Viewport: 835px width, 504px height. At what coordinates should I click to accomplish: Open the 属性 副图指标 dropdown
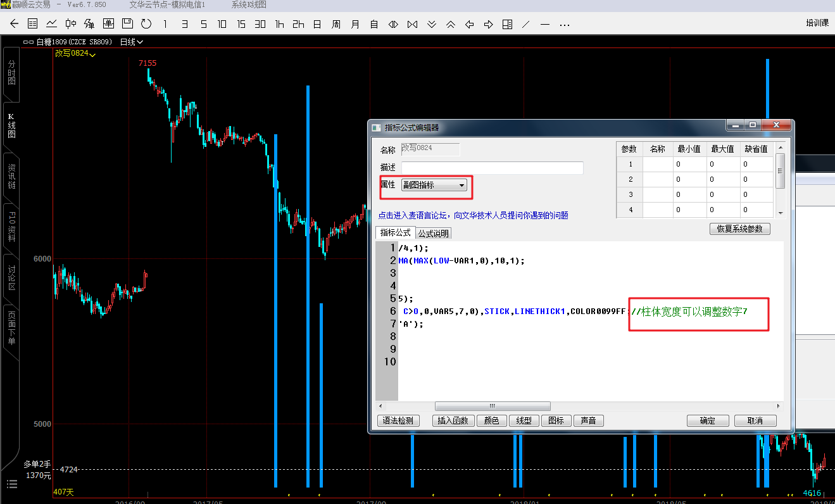pyautogui.click(x=434, y=185)
